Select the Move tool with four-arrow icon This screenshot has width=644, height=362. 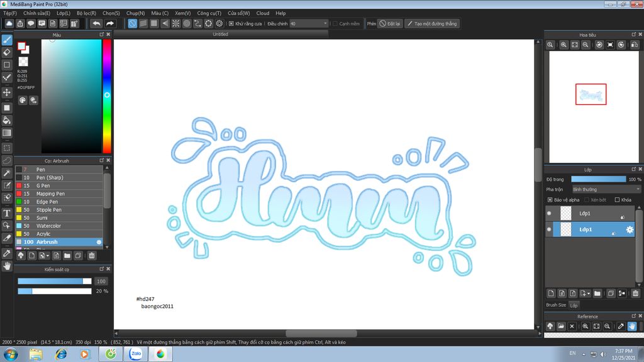[x=7, y=92]
